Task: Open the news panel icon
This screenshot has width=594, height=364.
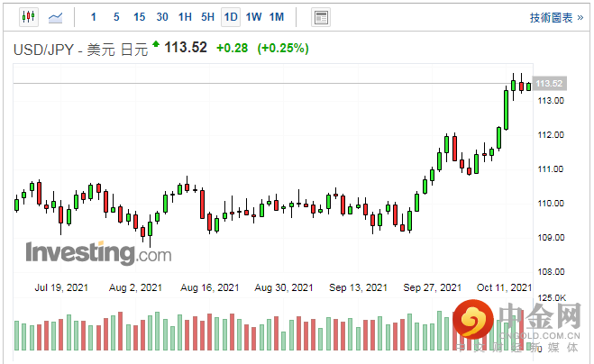Action: point(320,17)
